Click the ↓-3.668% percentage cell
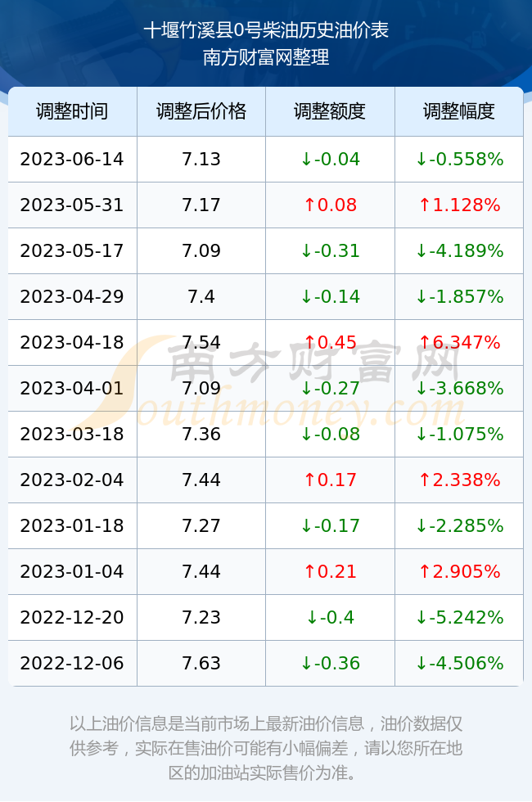Viewport: 532px width, 802px height. [x=459, y=388]
